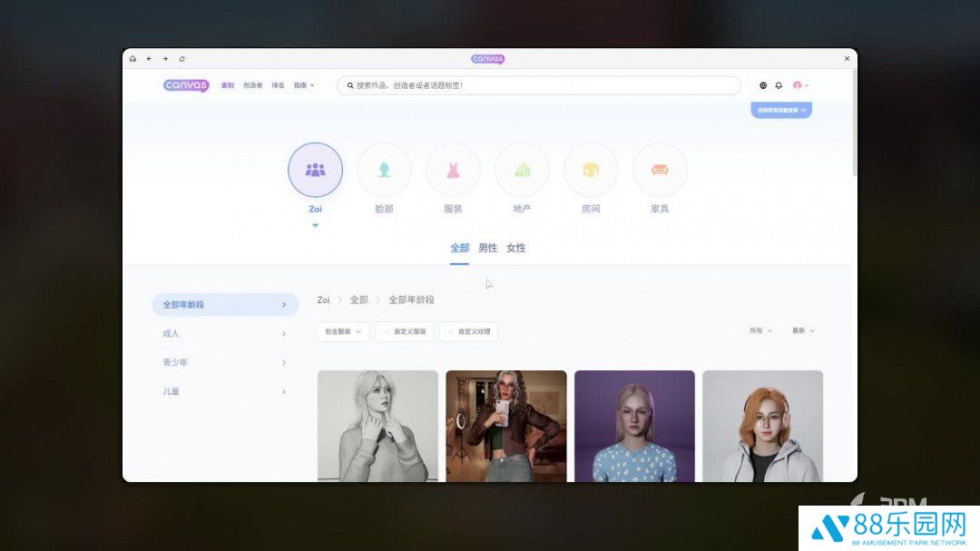
Task: Open selfie woman in leather jacket thumbnail
Action: click(x=506, y=426)
